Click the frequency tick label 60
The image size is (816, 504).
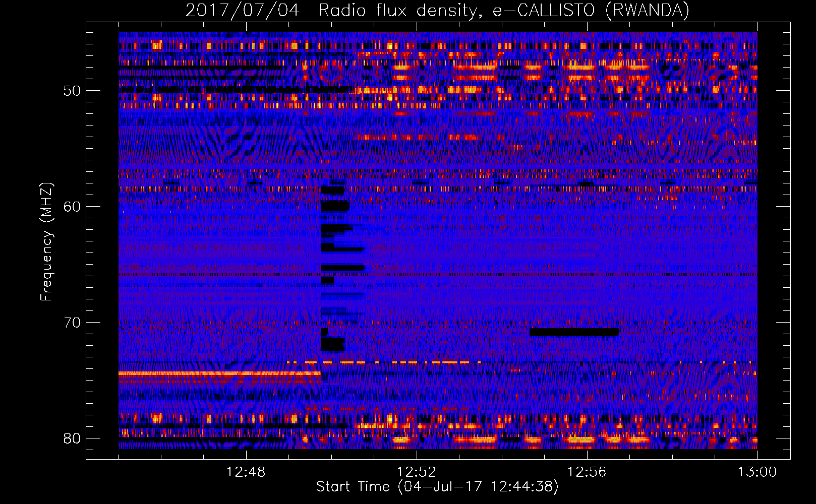tap(72, 207)
